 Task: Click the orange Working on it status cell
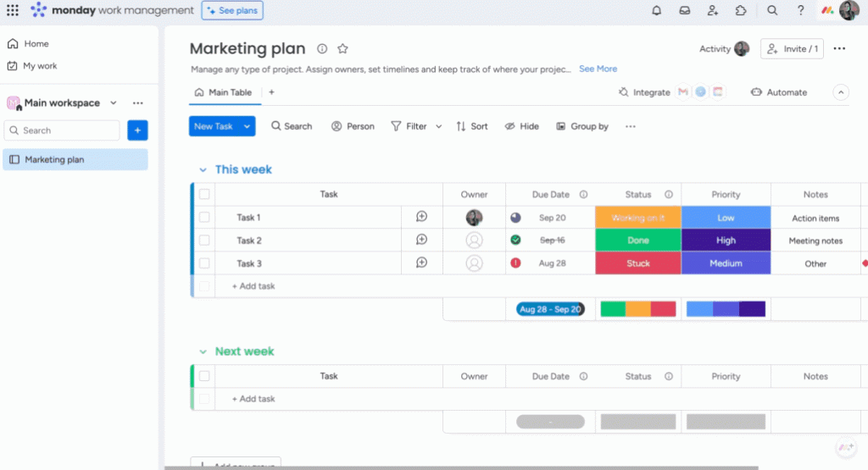(x=637, y=218)
